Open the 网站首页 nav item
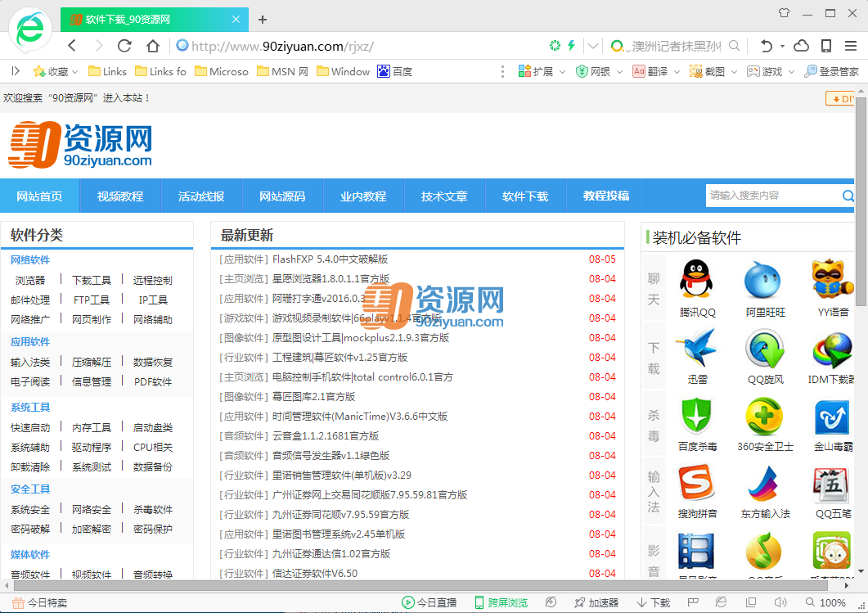The height and width of the screenshot is (613, 868). 39,196
